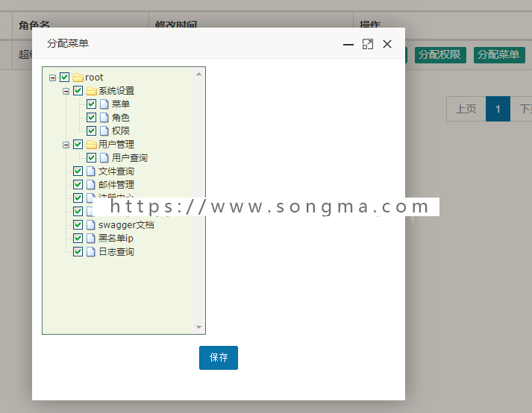Select the 邮件管理 tree label
Screen dimensions: 532x413
[x=116, y=184]
